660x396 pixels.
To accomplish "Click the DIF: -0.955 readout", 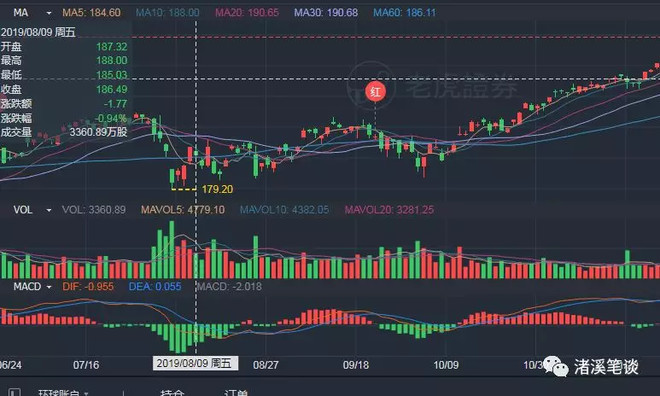I will [x=88, y=287].
